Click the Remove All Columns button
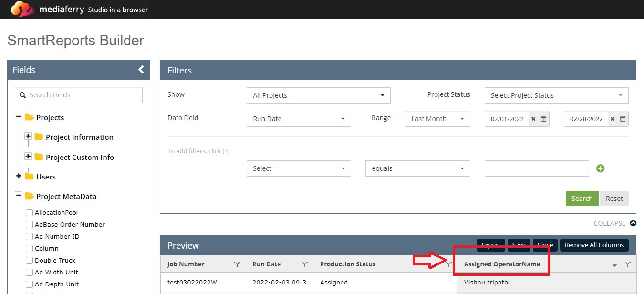Screen dimensions: 644x294 click(x=594, y=245)
